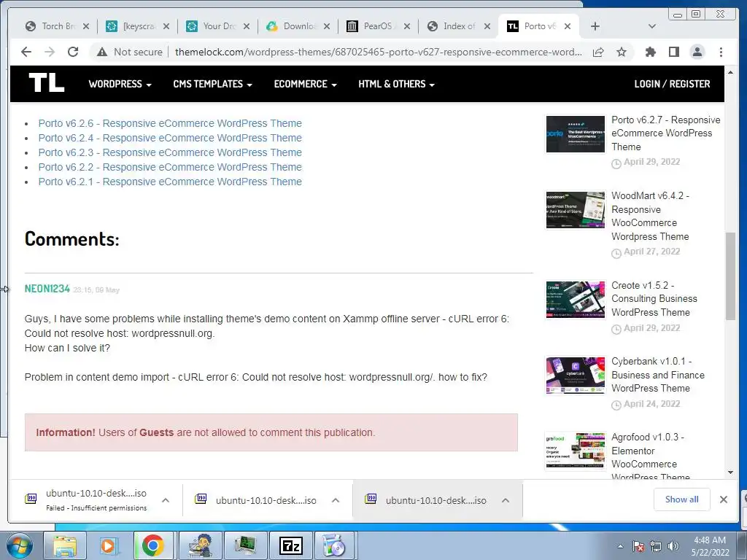Screen dimensions: 747x560
Task: Close the Torch Br tab
Action: [86, 26]
